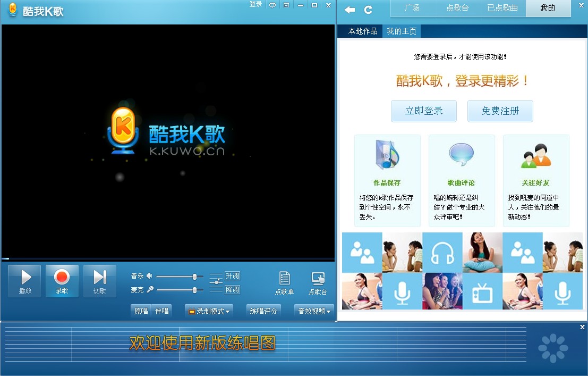Open the 音效视频 audio effects dropdown
Viewport: 588px width, 376px height.
click(x=313, y=311)
